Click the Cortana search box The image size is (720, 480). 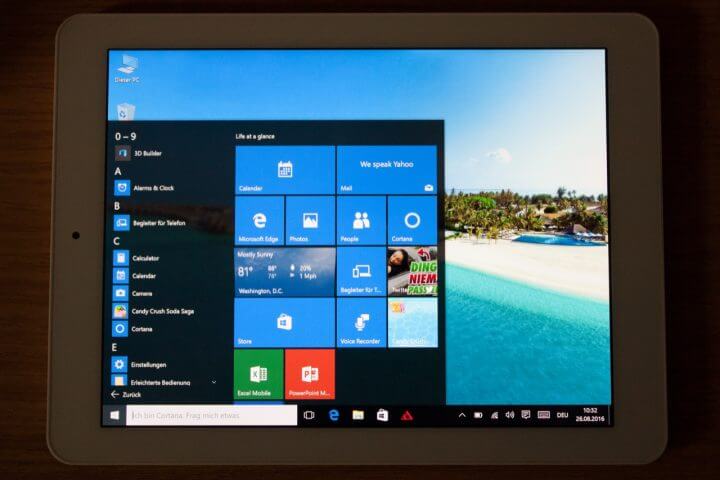[212, 415]
